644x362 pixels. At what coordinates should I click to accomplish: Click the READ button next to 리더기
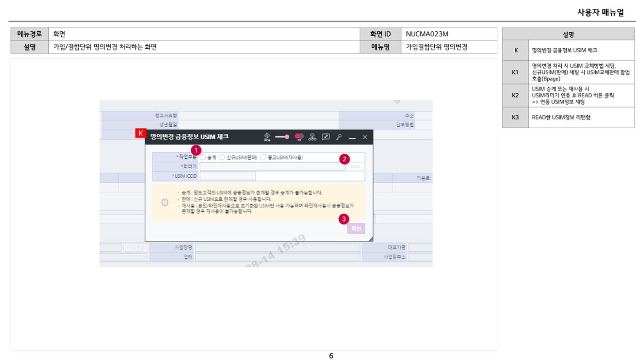click(x=355, y=167)
